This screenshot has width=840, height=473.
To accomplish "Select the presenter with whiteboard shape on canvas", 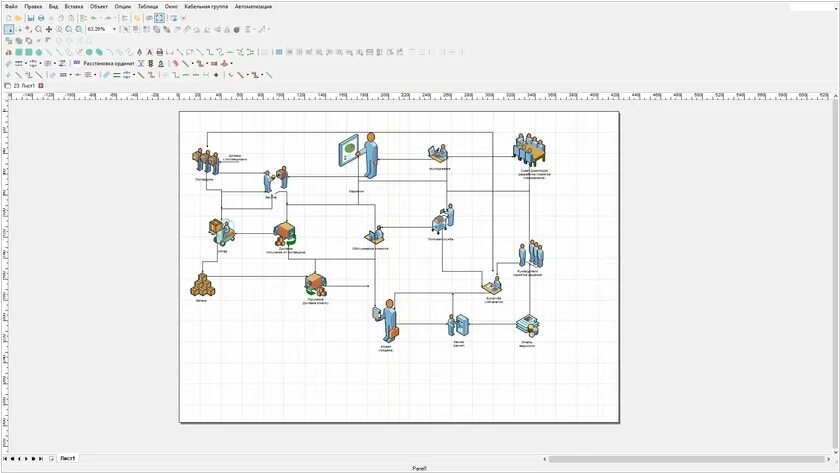I will coord(358,155).
